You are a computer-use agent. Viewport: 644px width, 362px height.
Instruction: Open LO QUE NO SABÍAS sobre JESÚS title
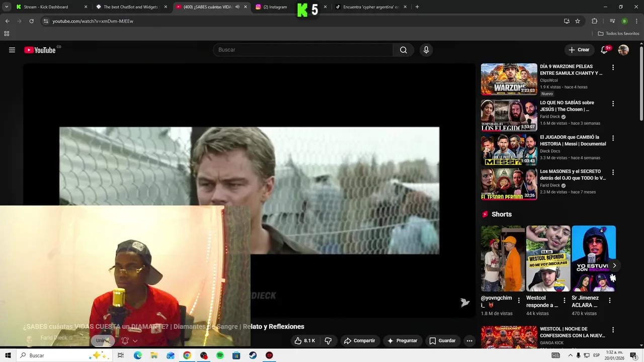[x=567, y=106]
